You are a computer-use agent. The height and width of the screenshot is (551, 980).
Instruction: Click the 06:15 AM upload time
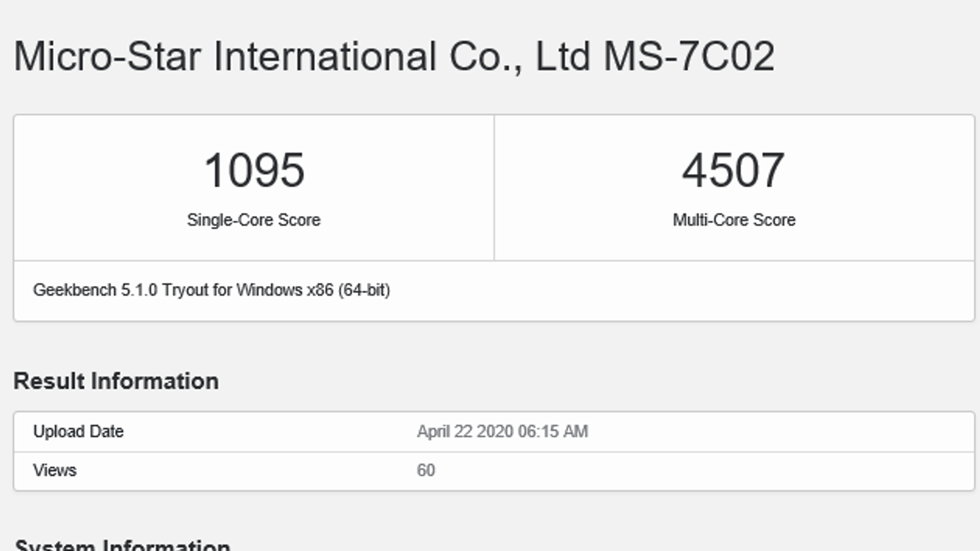pyautogui.click(x=553, y=432)
